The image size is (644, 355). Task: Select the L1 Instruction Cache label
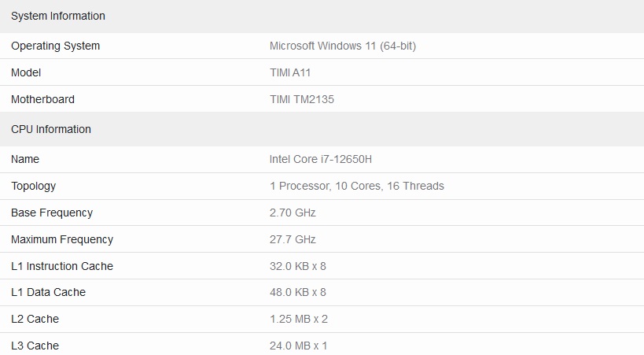[62, 266]
